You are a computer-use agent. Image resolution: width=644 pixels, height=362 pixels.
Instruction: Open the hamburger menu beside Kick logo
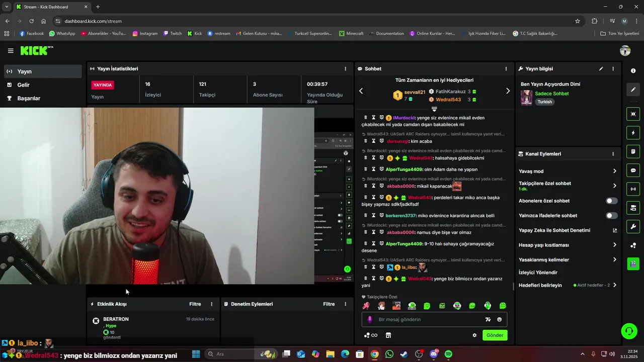[11, 51]
